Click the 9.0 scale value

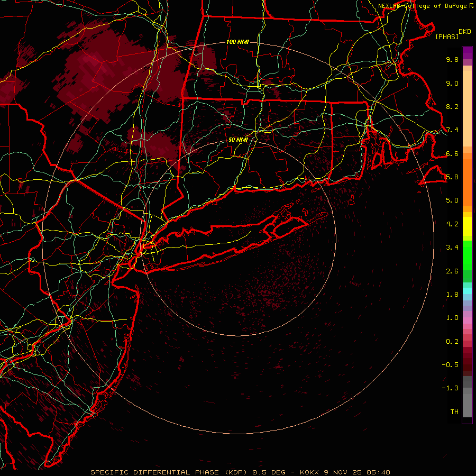(x=452, y=83)
